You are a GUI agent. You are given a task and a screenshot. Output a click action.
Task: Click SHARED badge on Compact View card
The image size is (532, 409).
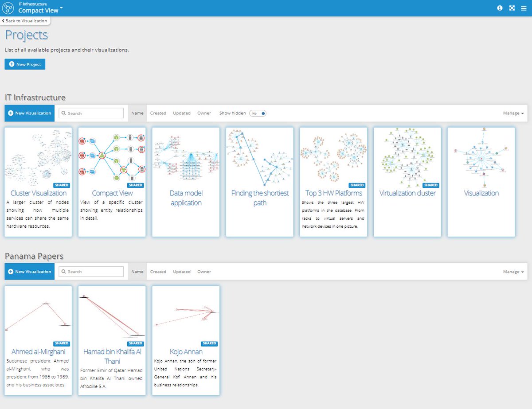pyautogui.click(x=135, y=185)
